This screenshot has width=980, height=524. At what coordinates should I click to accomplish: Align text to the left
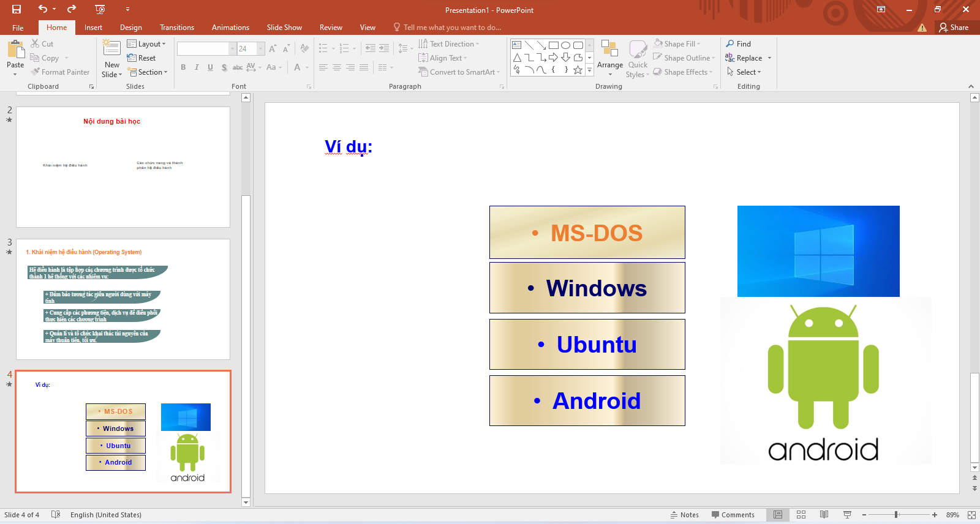click(323, 67)
